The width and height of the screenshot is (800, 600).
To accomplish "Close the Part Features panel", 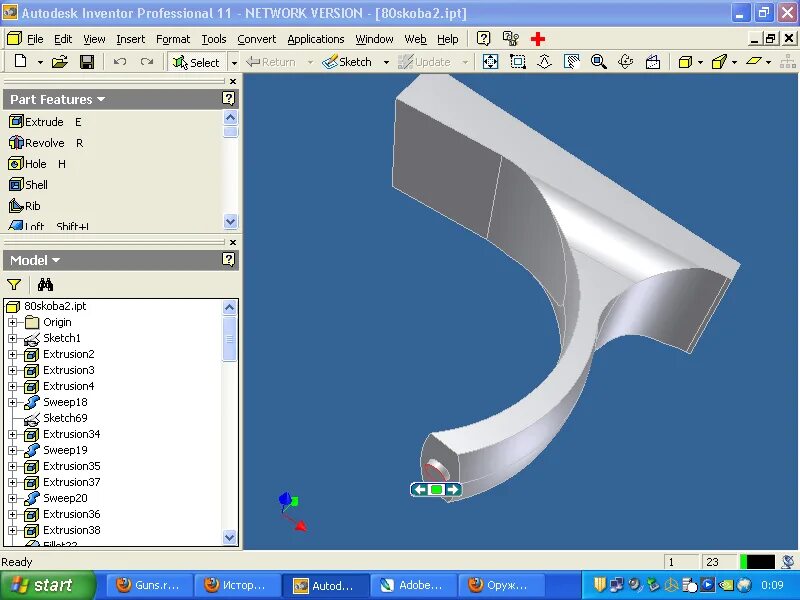I will coord(233,82).
